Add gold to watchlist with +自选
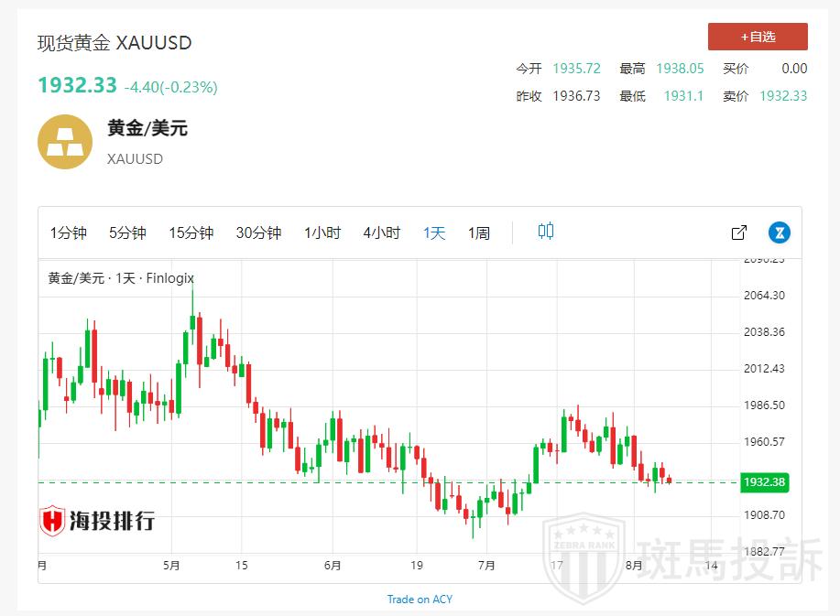 point(758,37)
